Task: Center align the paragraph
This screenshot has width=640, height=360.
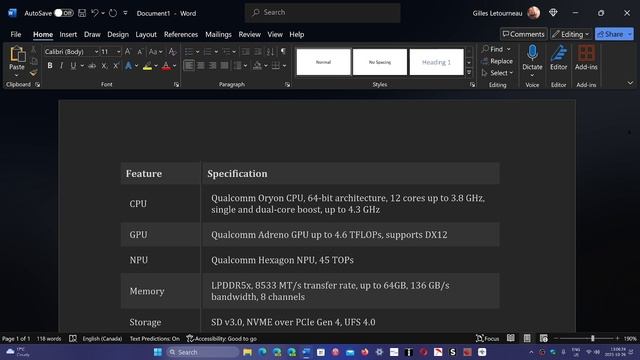Action: 201,65
